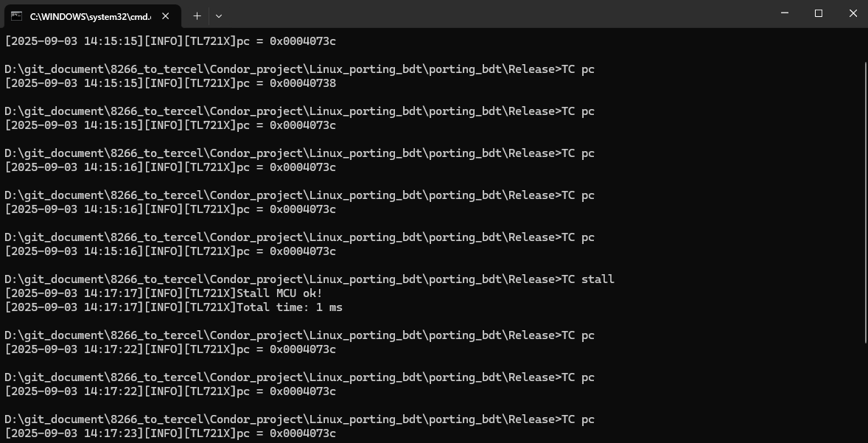Screen dimensions: 868x443
Task: Maximize the terminal window
Action: 818,13
